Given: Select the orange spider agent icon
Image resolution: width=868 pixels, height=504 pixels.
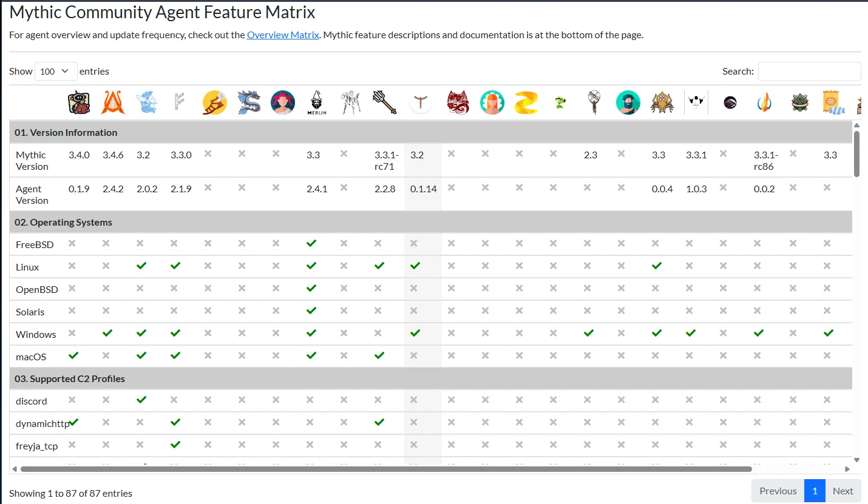Looking at the screenshot, I should point(662,102).
